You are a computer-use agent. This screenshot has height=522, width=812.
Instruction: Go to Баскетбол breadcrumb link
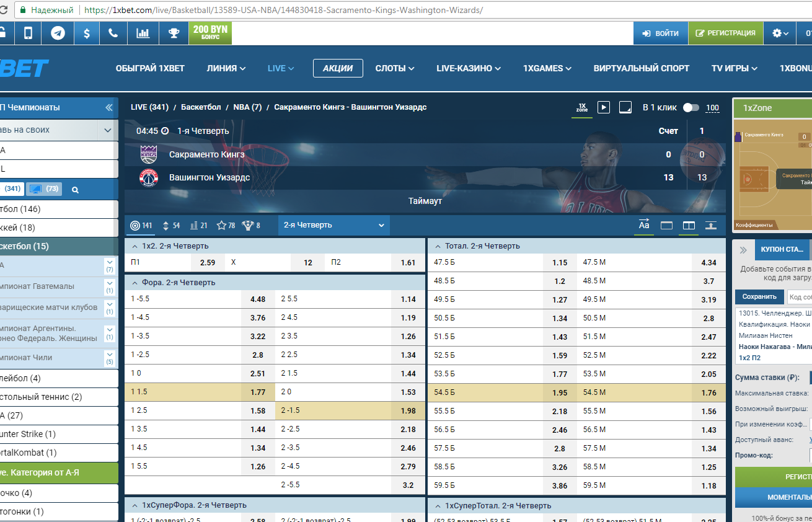(201, 107)
